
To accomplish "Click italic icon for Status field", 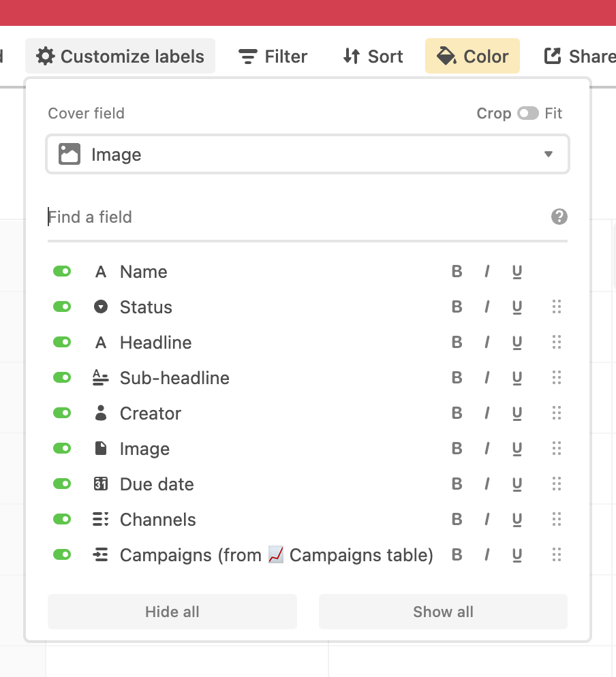I will click(487, 307).
